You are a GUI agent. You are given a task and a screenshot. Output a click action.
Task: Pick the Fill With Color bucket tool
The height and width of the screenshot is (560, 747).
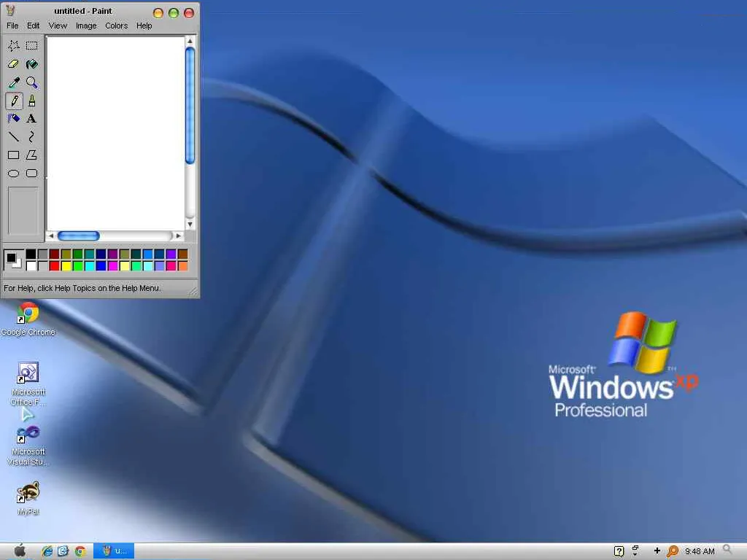32,64
